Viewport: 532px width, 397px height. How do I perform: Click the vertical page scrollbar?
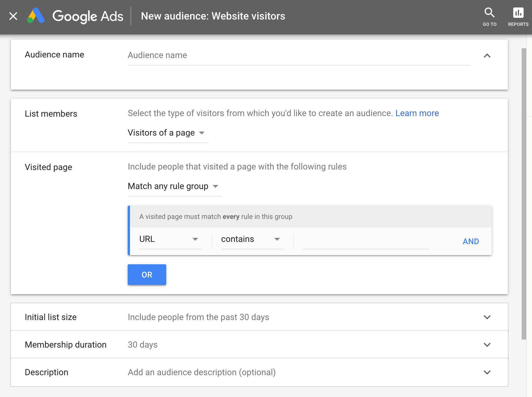524,194
